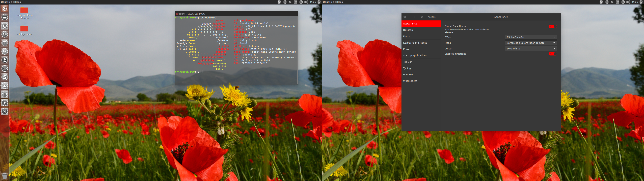Screen dimensions: 644x181
Task: Click the 'Applications need to be restarted' note
Action: (468, 29)
